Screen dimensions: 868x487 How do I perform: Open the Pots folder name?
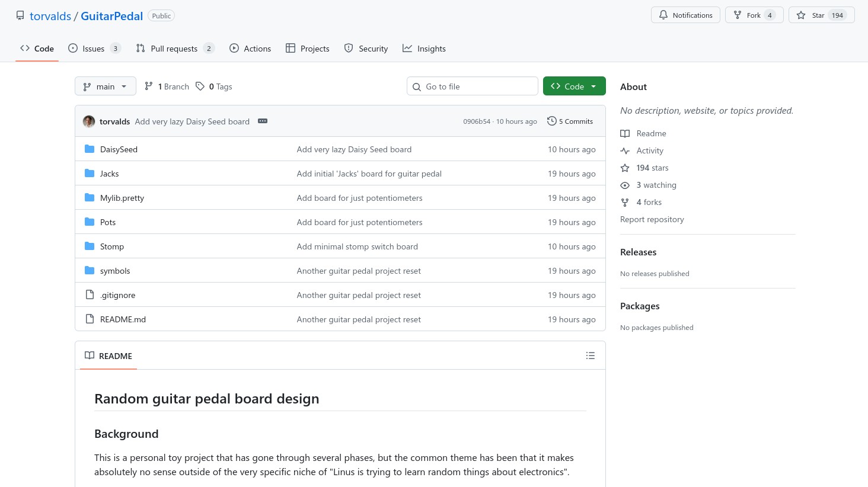108,222
